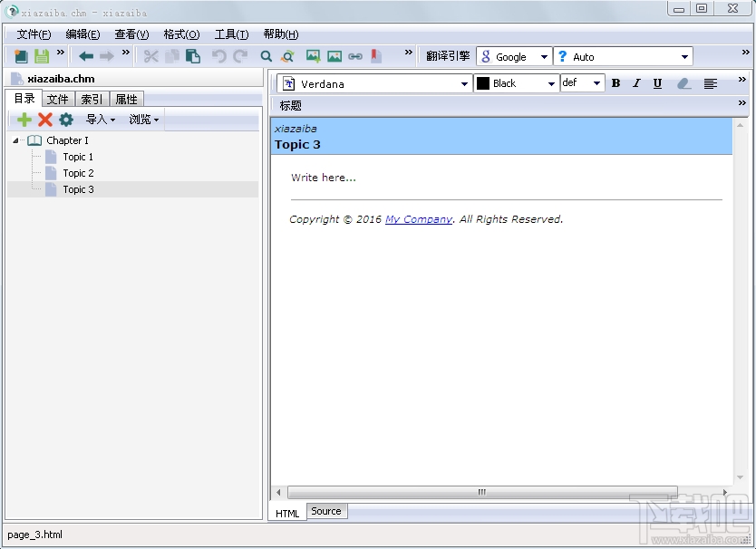Collapse the Chapter I tree node
The height and width of the screenshot is (549, 756).
pyautogui.click(x=15, y=140)
